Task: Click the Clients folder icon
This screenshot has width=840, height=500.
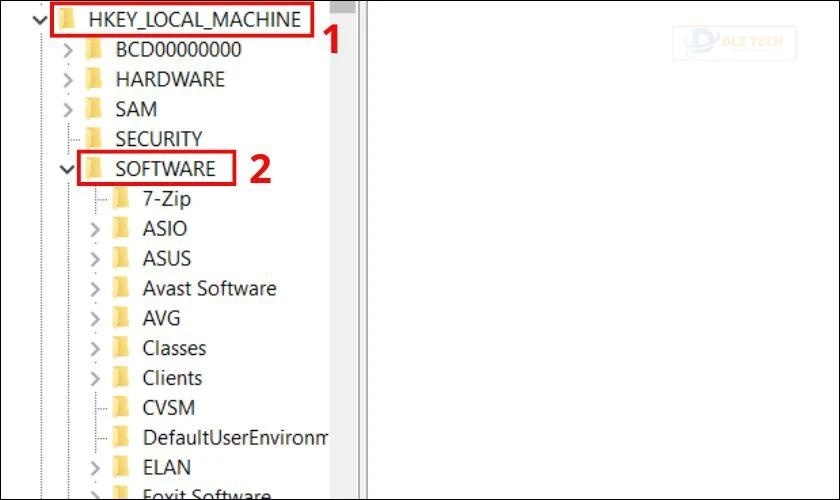Action: (121, 378)
